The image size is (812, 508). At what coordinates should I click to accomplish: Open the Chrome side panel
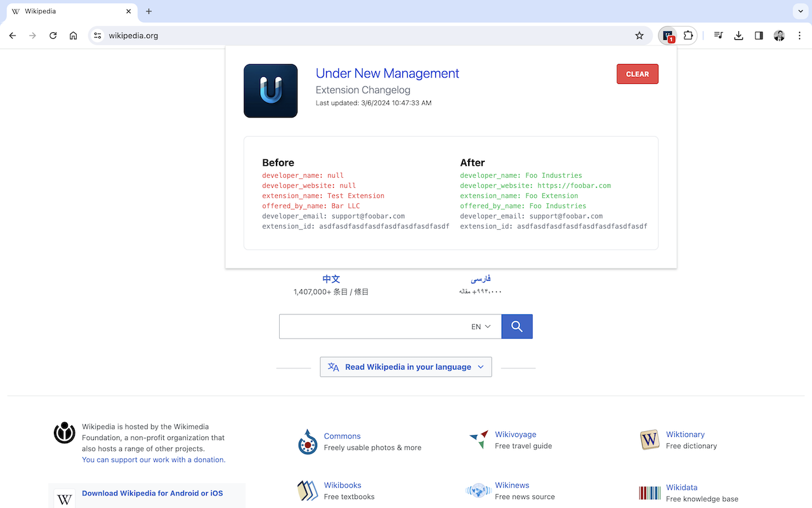pos(759,36)
